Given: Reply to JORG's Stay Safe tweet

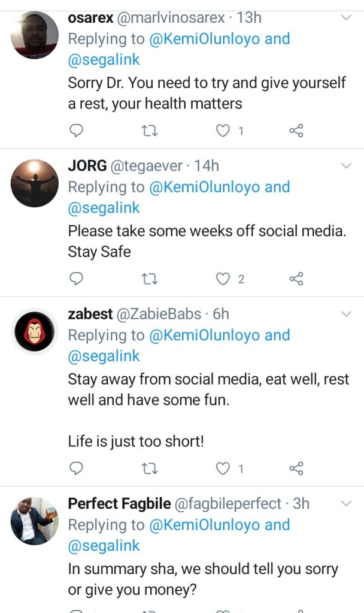Looking at the screenshot, I should pos(76,279).
